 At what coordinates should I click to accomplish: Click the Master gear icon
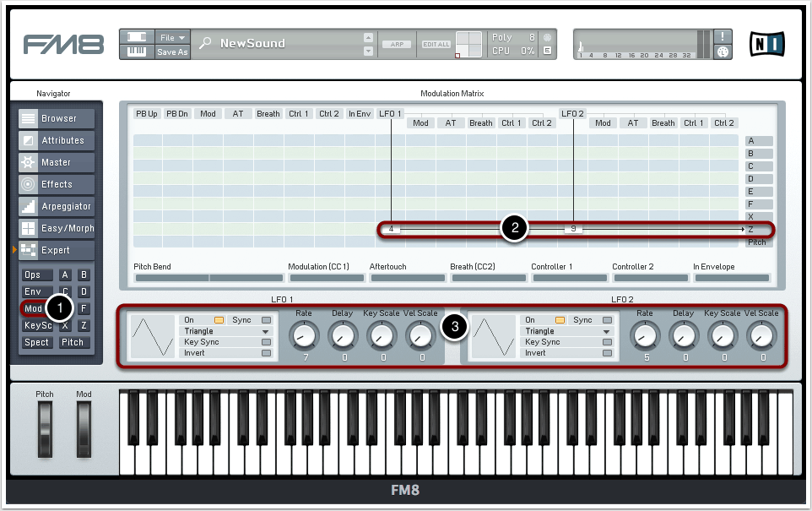(x=28, y=163)
